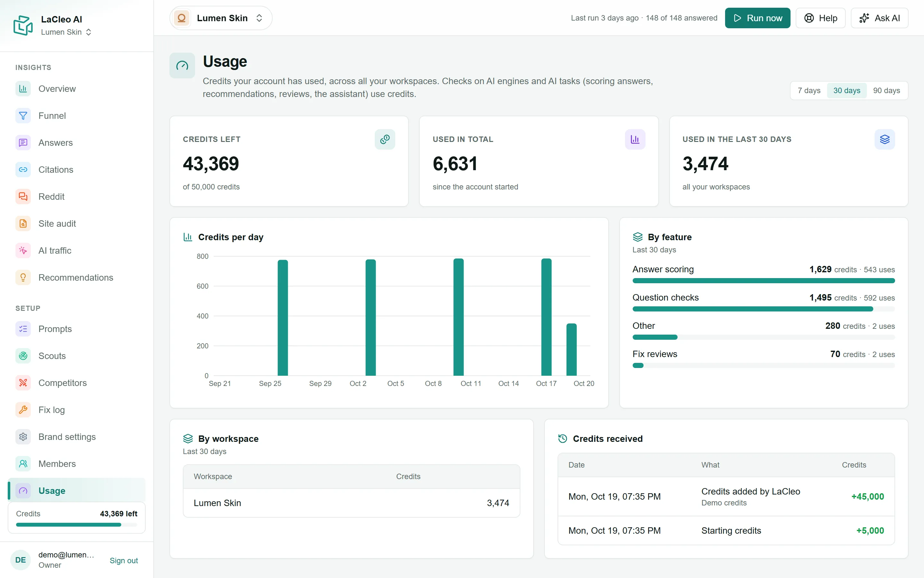Click the sidebar credits progress bar
Viewport: 924px width, 578px height.
click(x=76, y=525)
